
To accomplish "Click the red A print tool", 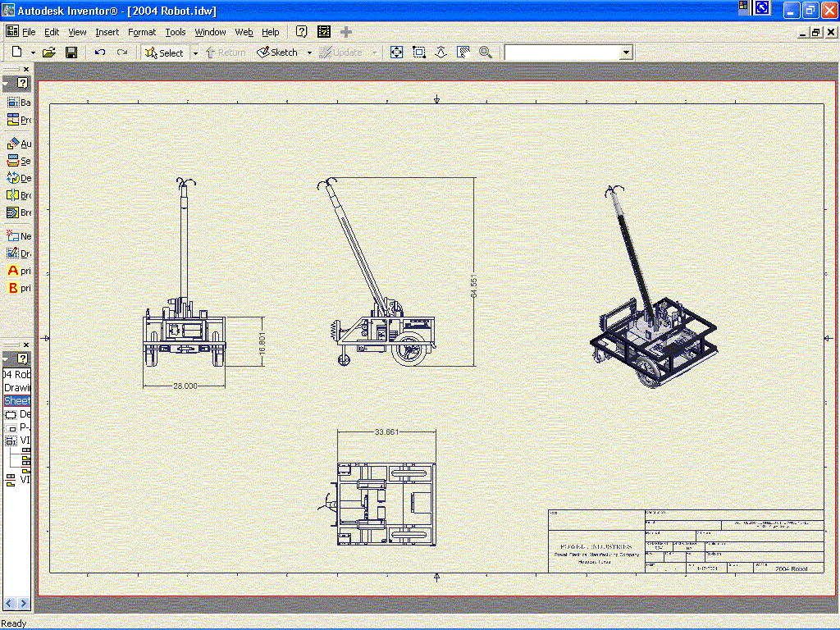I will 18,271.
